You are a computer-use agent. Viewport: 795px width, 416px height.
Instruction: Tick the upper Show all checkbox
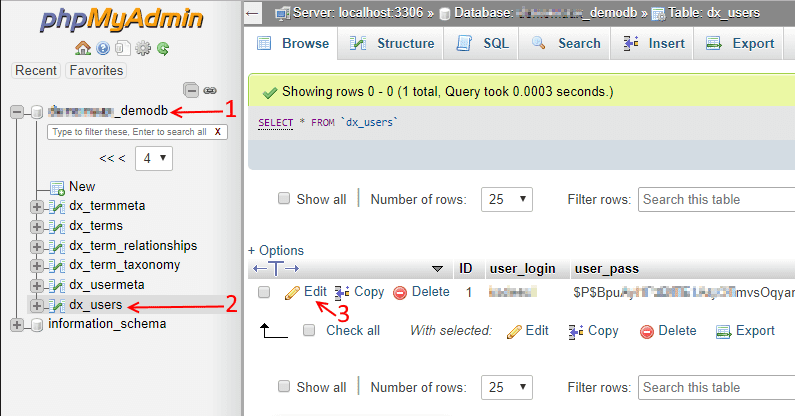(283, 198)
